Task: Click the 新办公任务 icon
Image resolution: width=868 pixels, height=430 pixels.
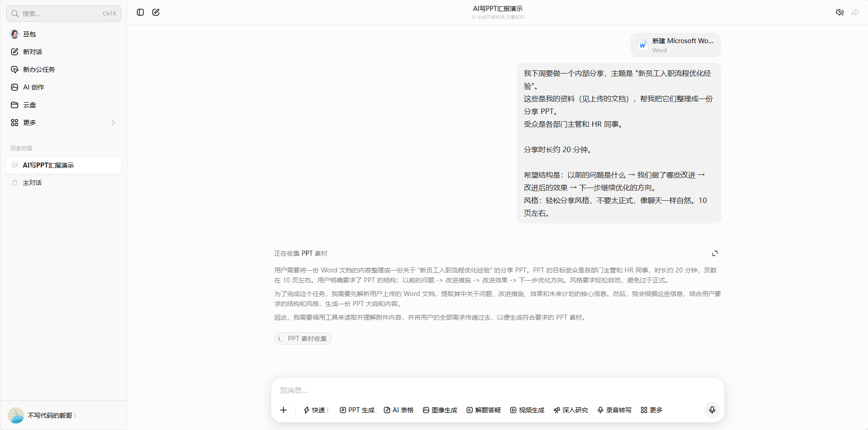Action: coord(15,69)
